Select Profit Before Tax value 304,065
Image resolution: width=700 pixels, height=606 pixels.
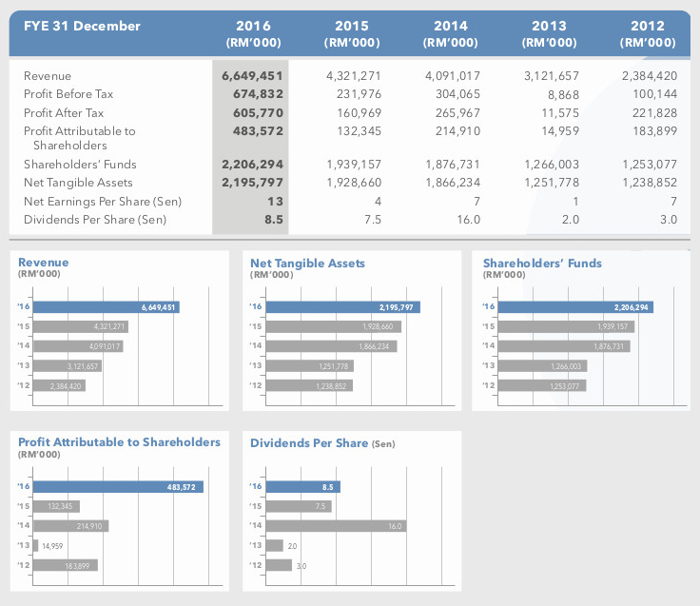458,94
